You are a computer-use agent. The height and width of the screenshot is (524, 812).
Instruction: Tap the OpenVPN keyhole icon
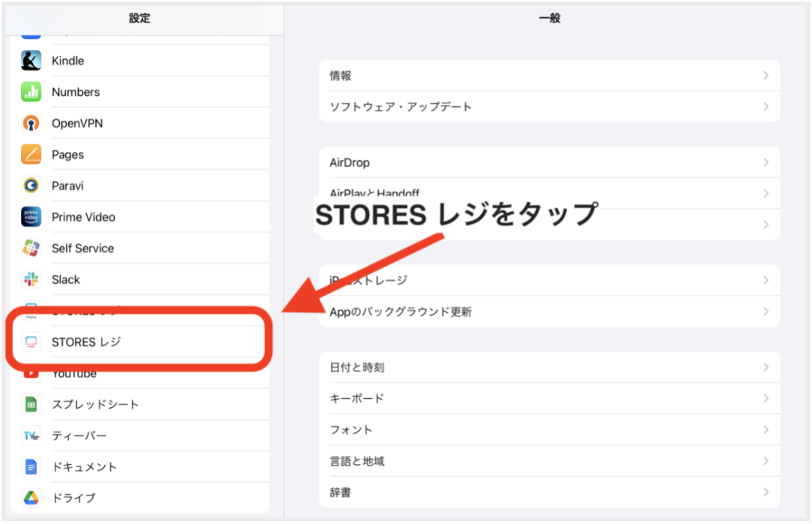tap(31, 123)
